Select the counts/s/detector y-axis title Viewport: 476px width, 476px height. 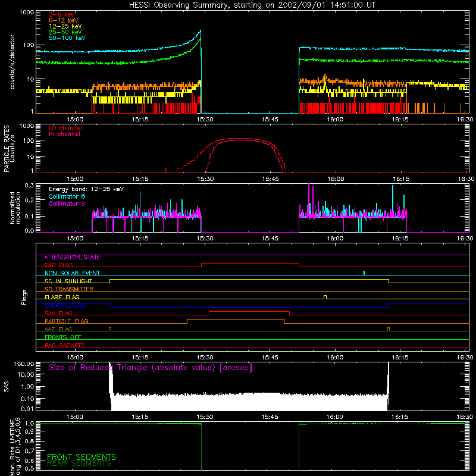[x=12, y=62]
